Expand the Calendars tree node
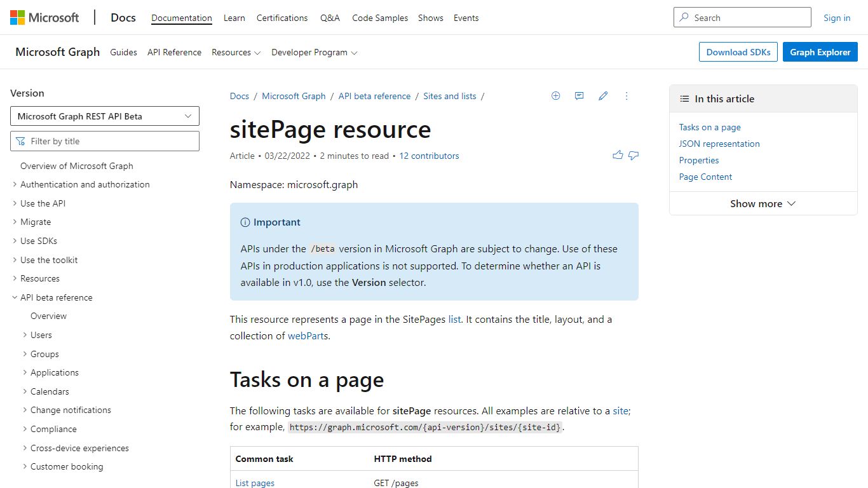 pos(25,391)
